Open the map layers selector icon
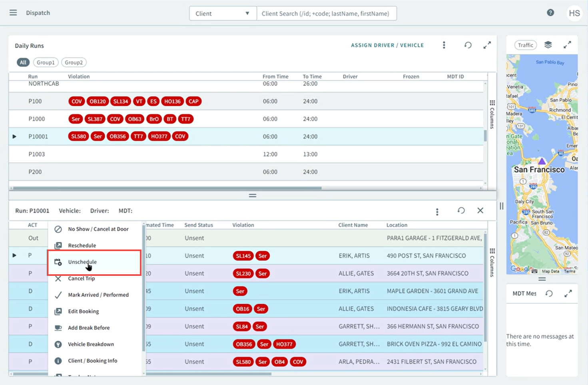 (x=548, y=45)
